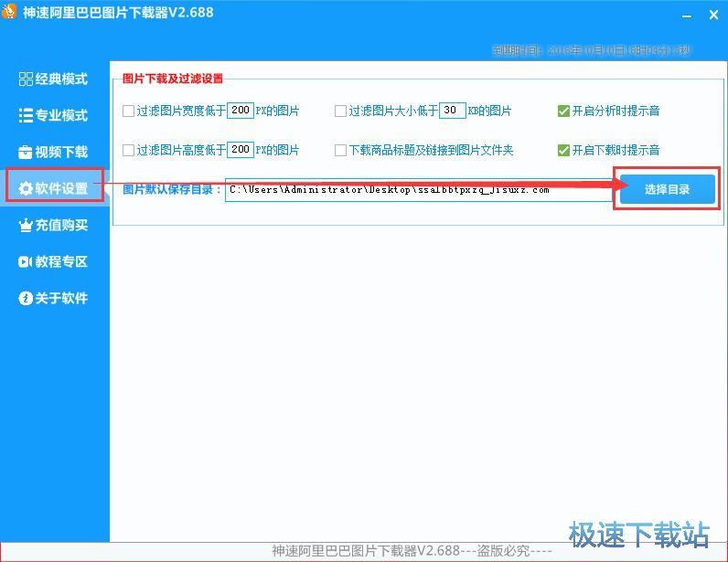Switch to 专业模式 menu item
The width and height of the screenshot is (728, 562).
point(53,115)
